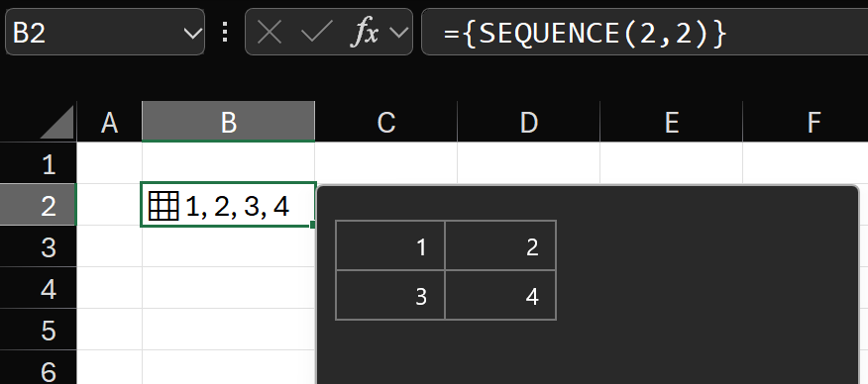Select cell B1
868x384 pixels.
pyautogui.click(x=229, y=162)
